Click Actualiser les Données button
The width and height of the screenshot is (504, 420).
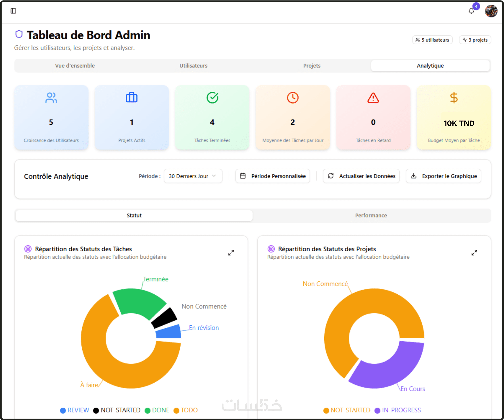coord(361,176)
